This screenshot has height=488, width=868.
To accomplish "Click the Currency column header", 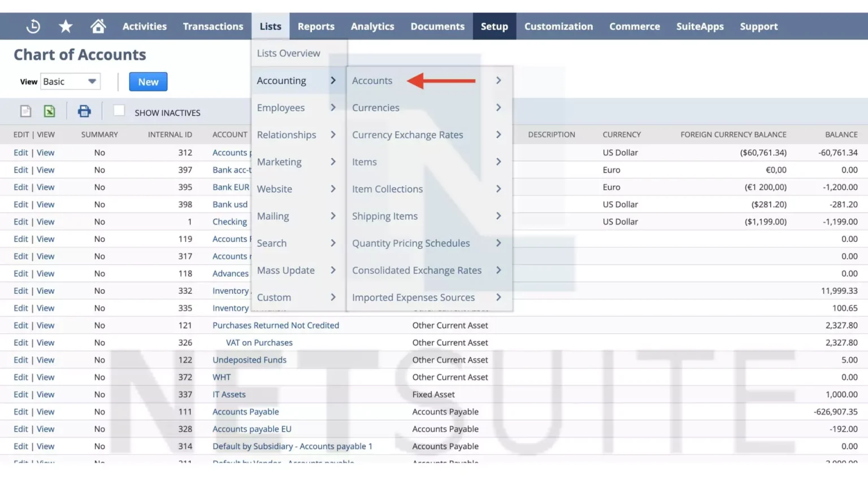I will [622, 134].
